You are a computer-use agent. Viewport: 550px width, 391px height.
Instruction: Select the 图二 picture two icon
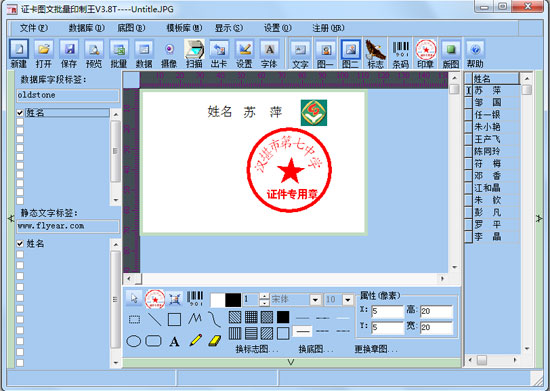coord(350,54)
